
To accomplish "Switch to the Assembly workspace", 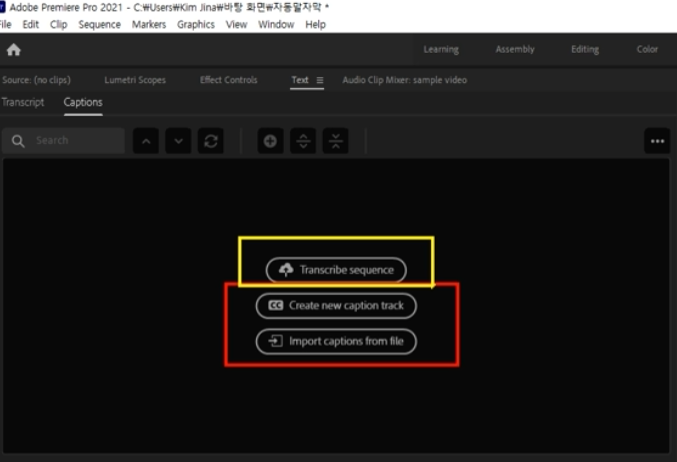I will pos(515,49).
